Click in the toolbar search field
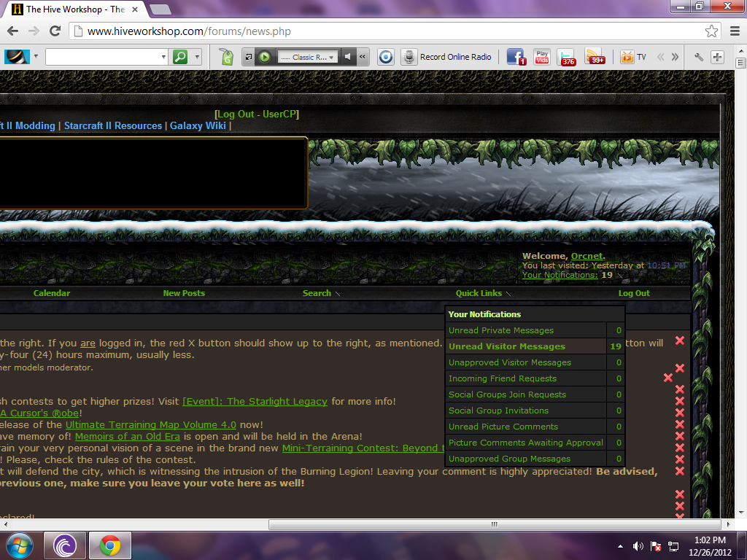 pyautogui.click(x=103, y=57)
